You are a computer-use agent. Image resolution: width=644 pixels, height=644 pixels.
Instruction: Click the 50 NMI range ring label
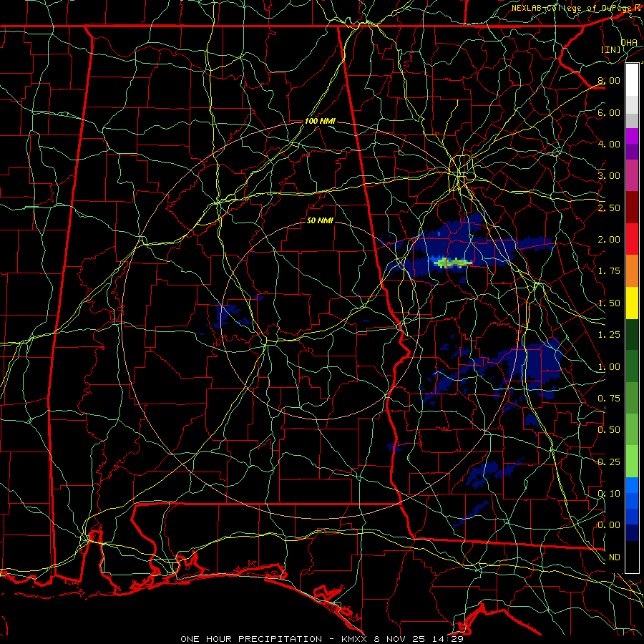[320, 220]
